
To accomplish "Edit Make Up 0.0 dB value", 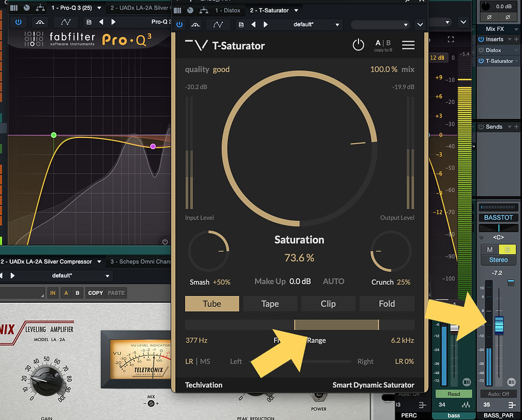I will pyautogui.click(x=300, y=281).
